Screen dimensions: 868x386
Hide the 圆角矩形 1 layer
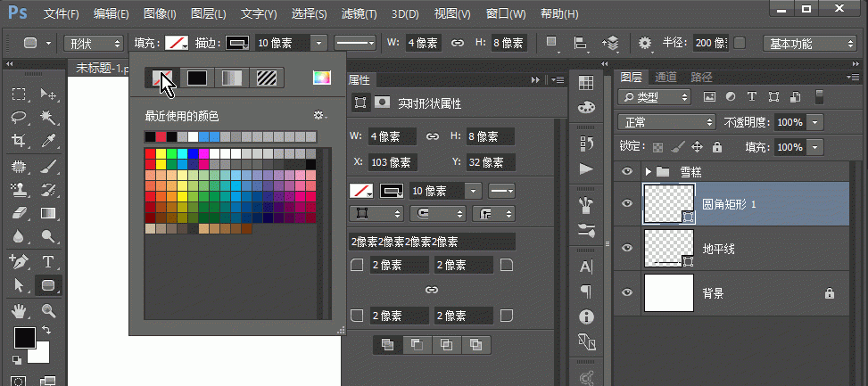coord(627,203)
